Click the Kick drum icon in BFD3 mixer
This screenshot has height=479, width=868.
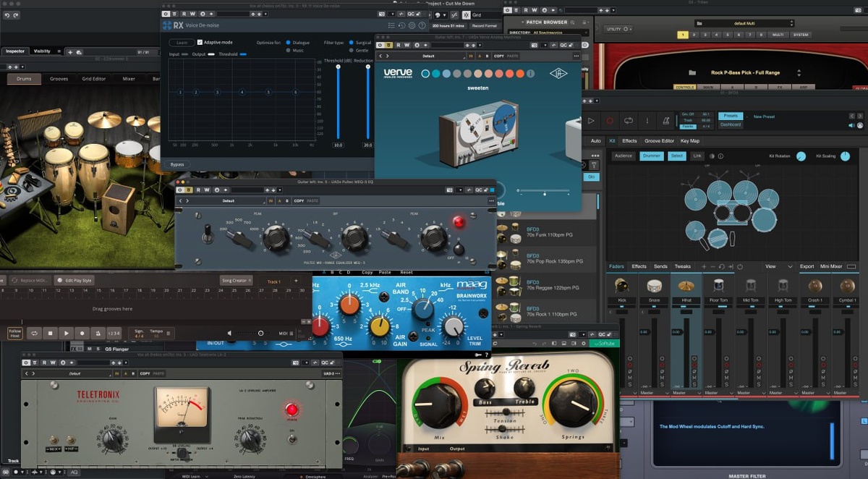coord(621,286)
